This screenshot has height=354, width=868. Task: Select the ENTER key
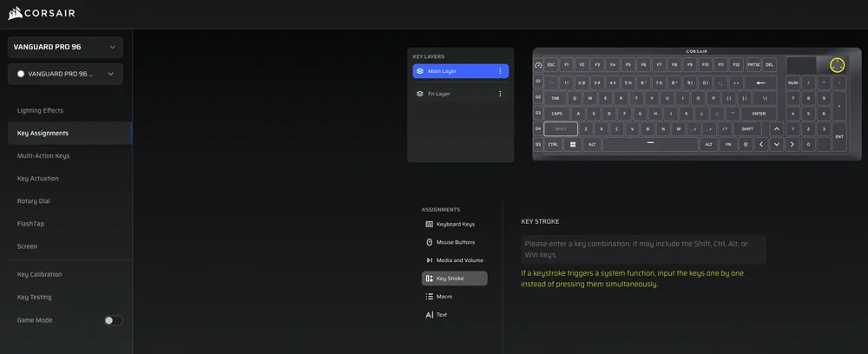[759, 114]
